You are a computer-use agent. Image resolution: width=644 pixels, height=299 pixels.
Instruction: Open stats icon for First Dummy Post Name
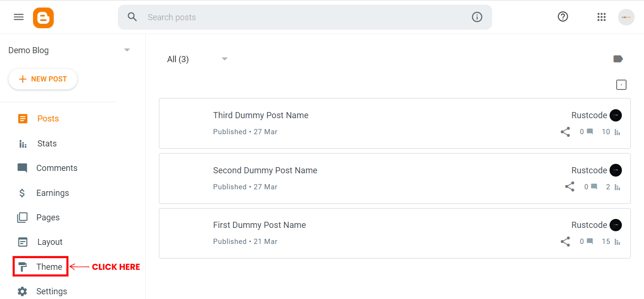click(x=618, y=241)
